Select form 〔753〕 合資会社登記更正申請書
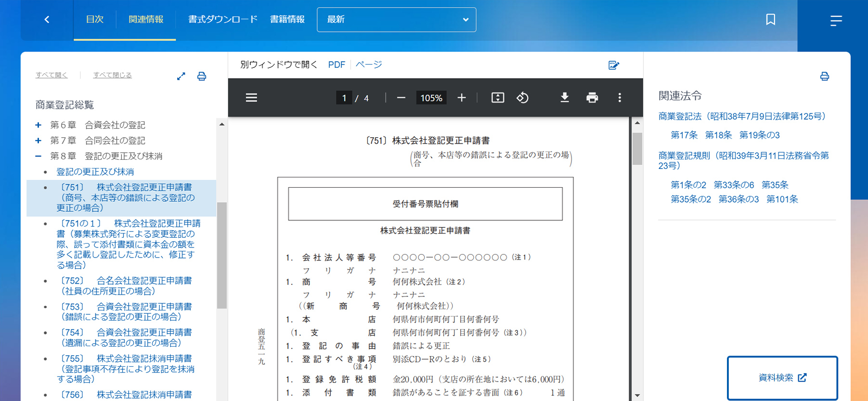The image size is (868, 401). 124,312
